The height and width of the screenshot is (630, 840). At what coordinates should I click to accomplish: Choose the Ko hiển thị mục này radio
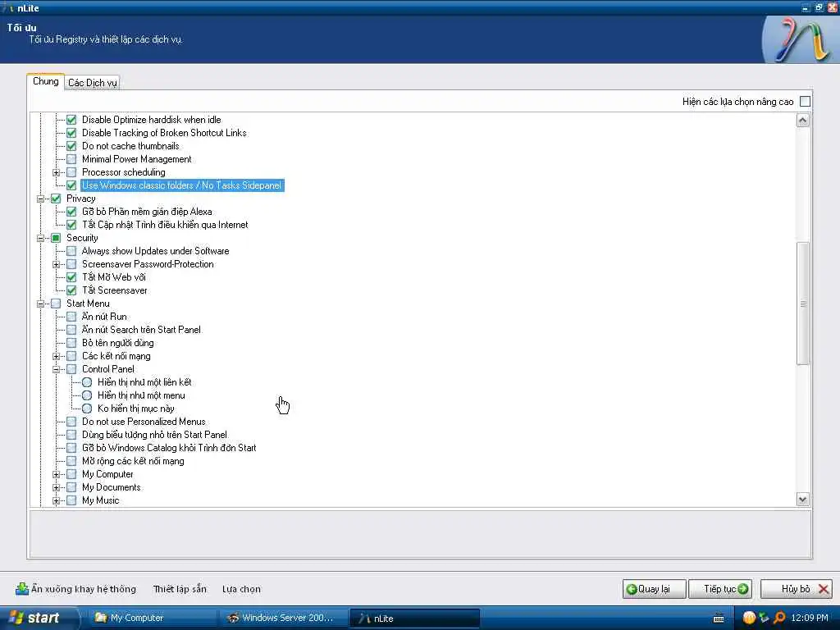pyautogui.click(x=87, y=409)
